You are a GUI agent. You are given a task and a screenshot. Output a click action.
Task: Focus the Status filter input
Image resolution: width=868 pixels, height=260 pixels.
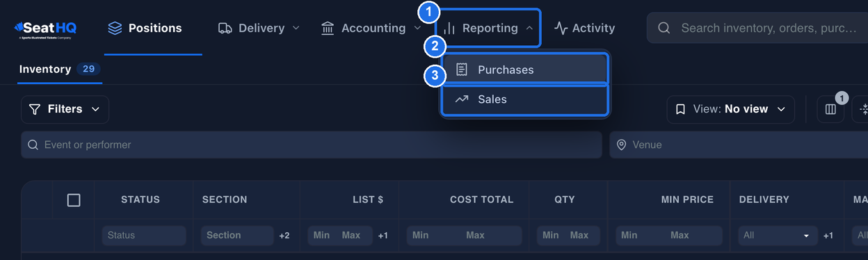[144, 236]
